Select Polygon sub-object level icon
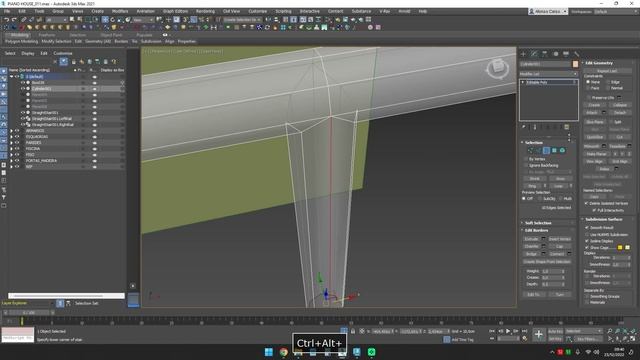The width and height of the screenshot is (640, 360). pos(554,151)
